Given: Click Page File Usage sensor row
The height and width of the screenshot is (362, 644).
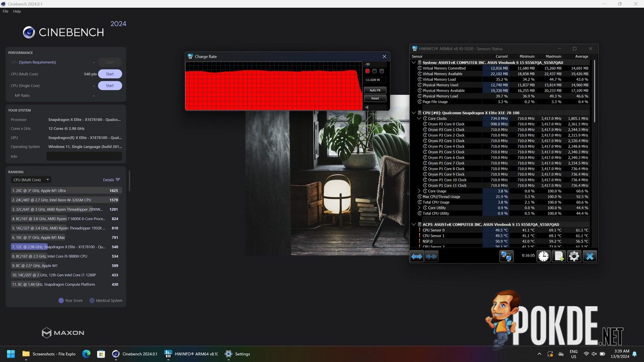Looking at the screenshot, I should pyautogui.click(x=500, y=102).
